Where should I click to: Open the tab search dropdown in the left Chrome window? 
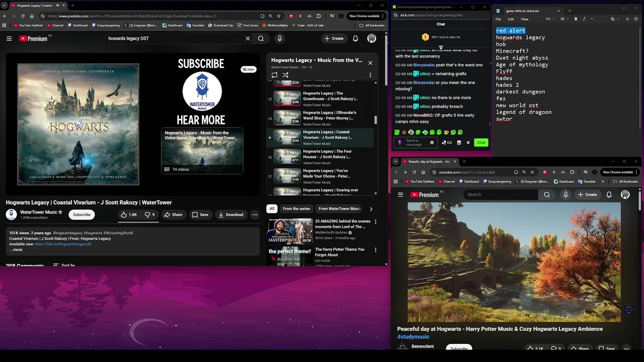[5, 6]
